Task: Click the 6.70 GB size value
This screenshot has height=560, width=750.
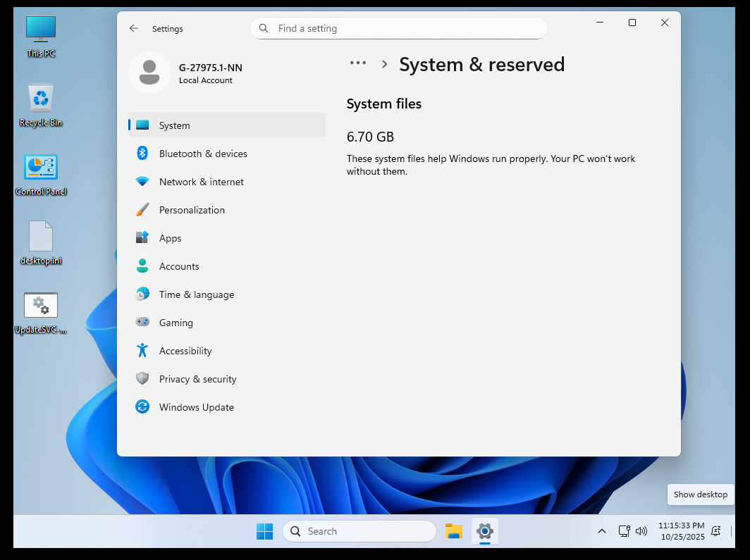Action: pyautogui.click(x=370, y=137)
